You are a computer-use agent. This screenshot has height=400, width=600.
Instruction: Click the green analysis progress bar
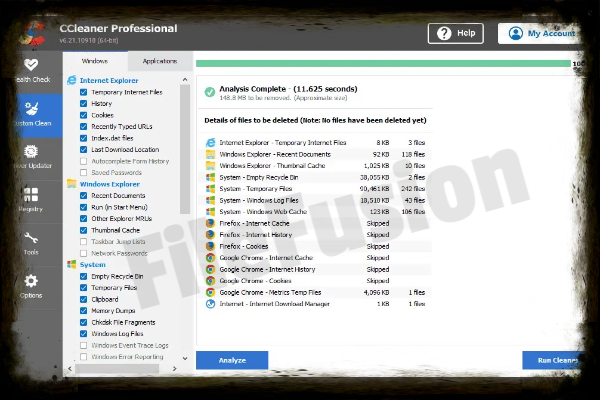coord(383,64)
